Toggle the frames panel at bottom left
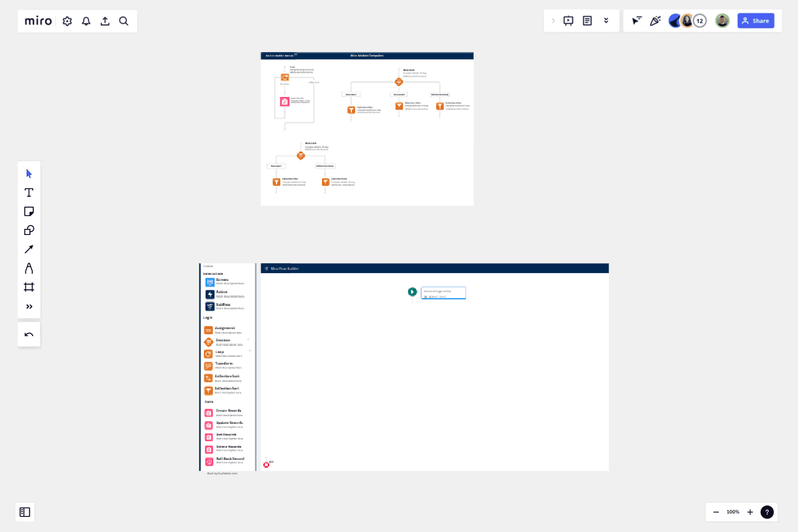798x532 pixels. pos(24,512)
